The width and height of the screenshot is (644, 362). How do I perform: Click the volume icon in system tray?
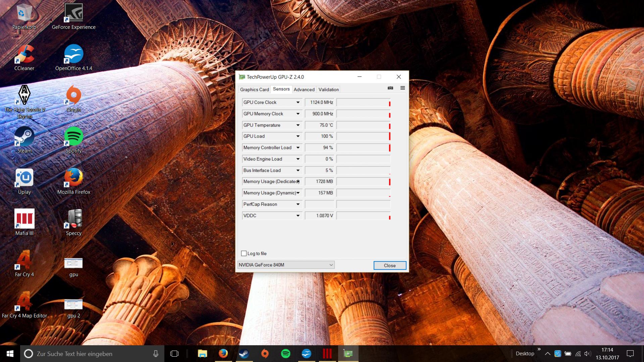pyautogui.click(x=587, y=354)
